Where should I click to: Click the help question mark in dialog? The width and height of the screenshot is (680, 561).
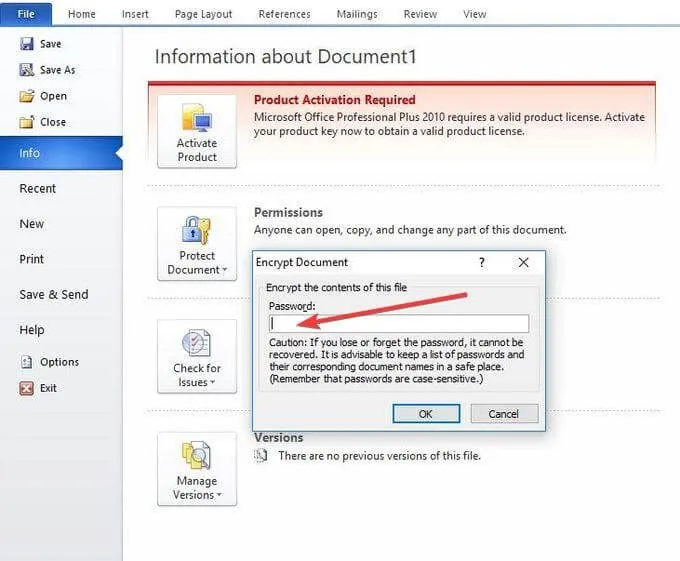pos(482,262)
